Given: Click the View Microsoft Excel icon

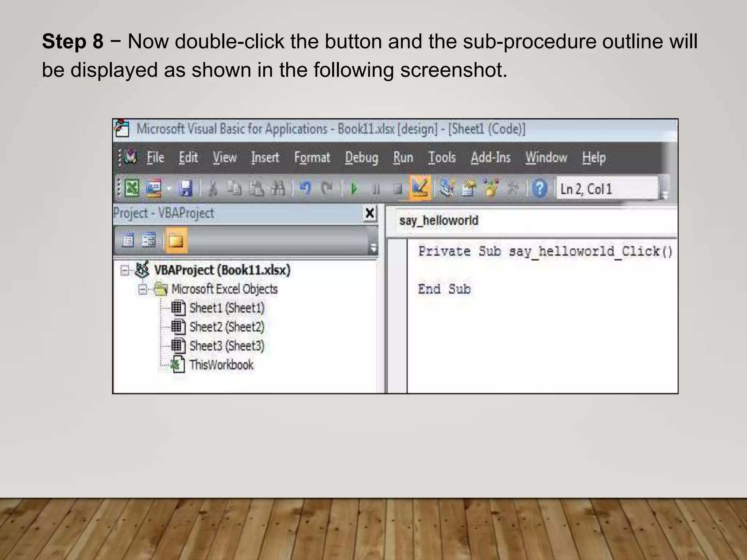Looking at the screenshot, I should click(x=132, y=188).
